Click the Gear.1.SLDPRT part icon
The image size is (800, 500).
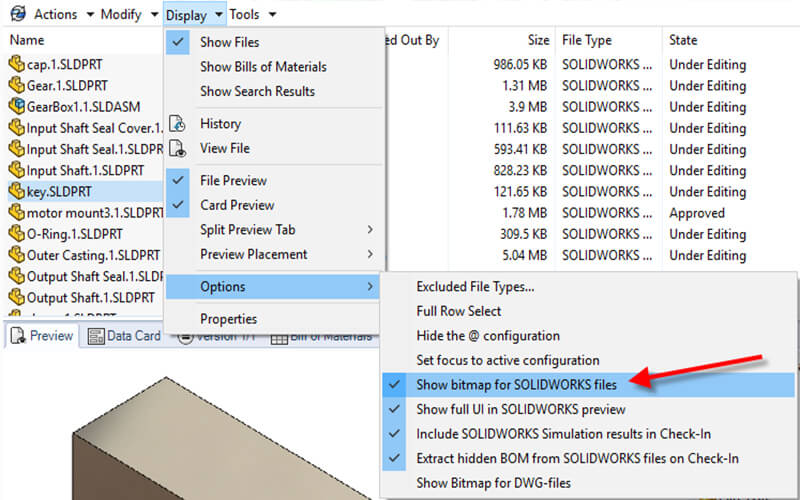16,85
